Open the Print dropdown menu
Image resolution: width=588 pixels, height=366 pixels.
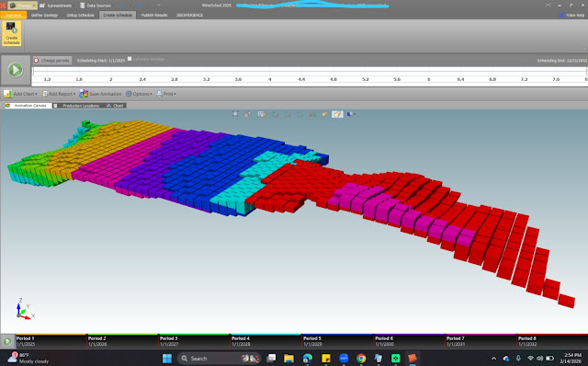click(166, 94)
